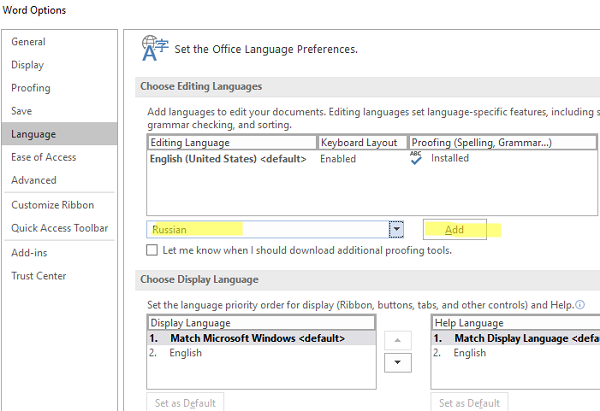Click the Enabled keyboard layout cell
600x411 pixels.
pyautogui.click(x=338, y=159)
